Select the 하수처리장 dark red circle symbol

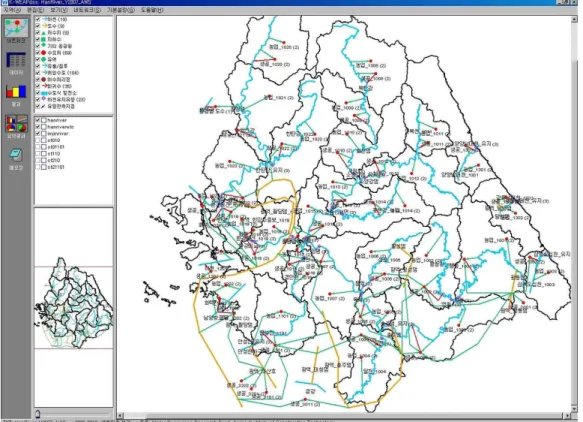point(44,79)
